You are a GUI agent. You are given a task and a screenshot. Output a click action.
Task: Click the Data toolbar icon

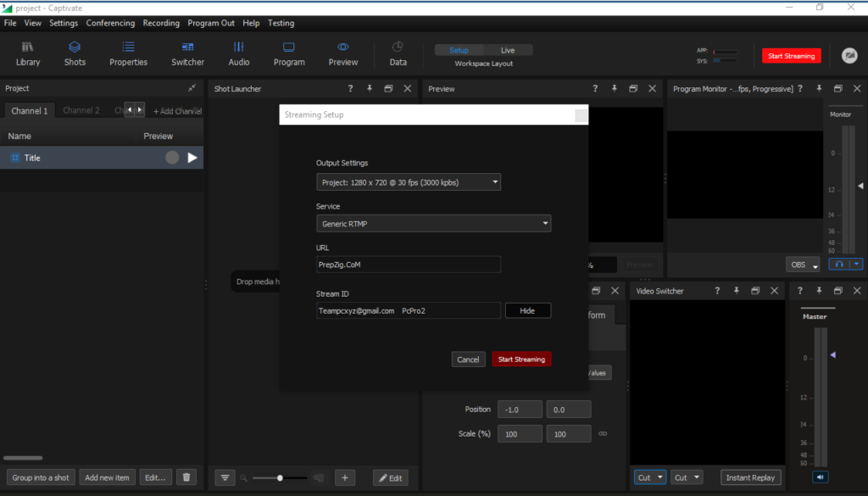pyautogui.click(x=398, y=53)
